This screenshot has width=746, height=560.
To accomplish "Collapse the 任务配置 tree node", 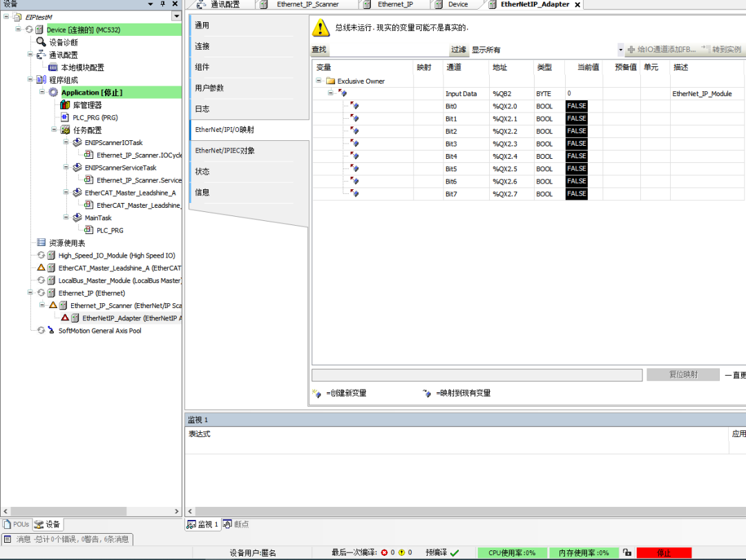I will pos(54,130).
